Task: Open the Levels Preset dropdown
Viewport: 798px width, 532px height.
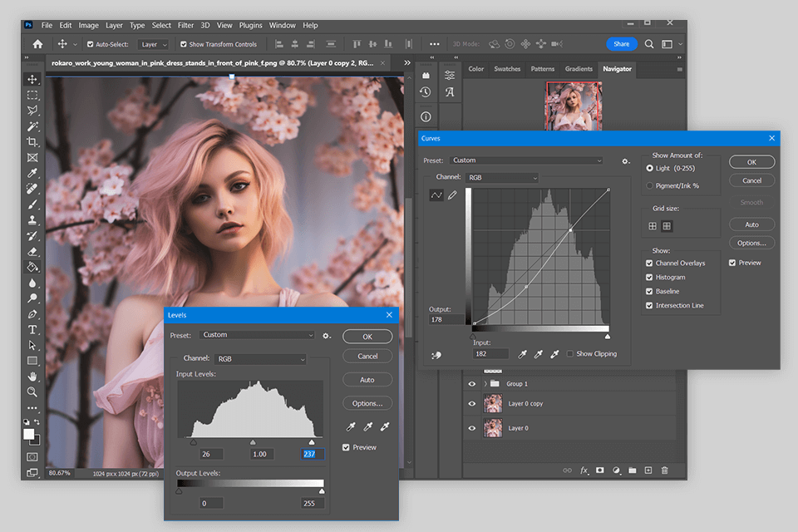Action: coord(258,335)
